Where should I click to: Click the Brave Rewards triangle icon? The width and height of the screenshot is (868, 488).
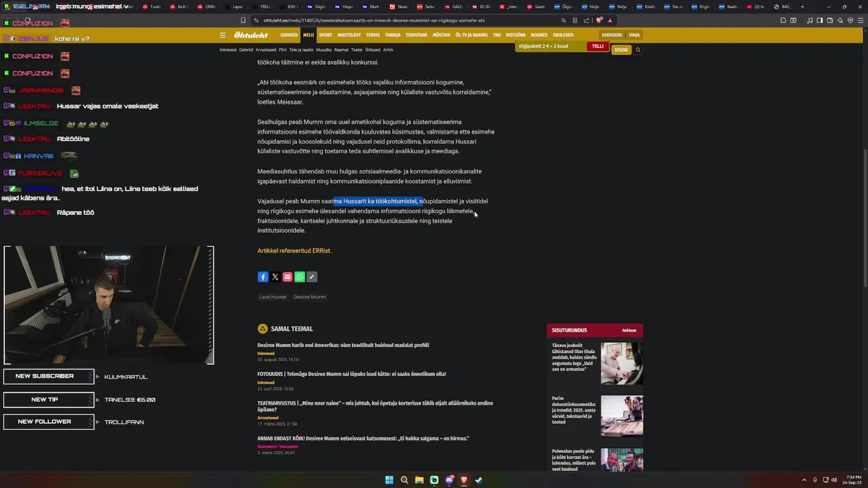610,20
